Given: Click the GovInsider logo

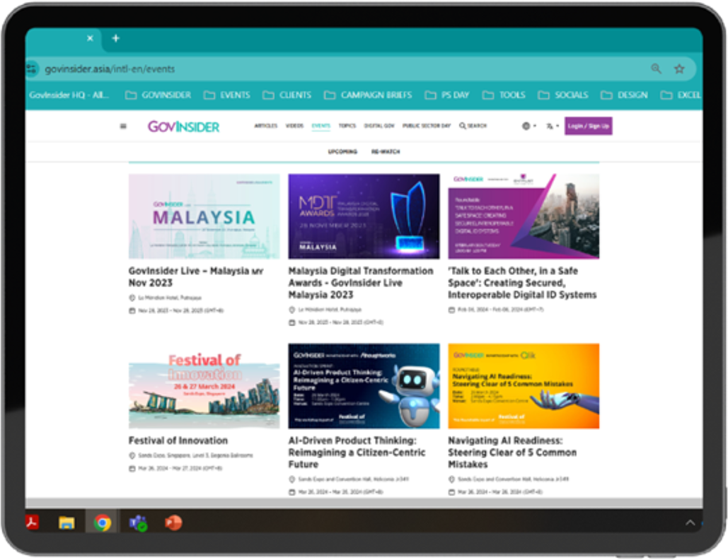Looking at the screenshot, I should pyautogui.click(x=183, y=127).
